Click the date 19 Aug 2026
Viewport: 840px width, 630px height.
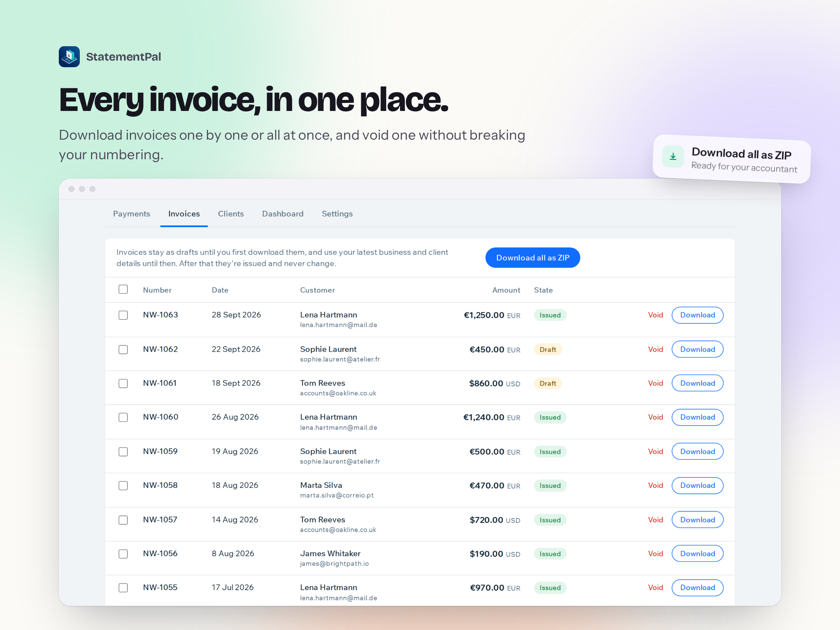point(235,451)
